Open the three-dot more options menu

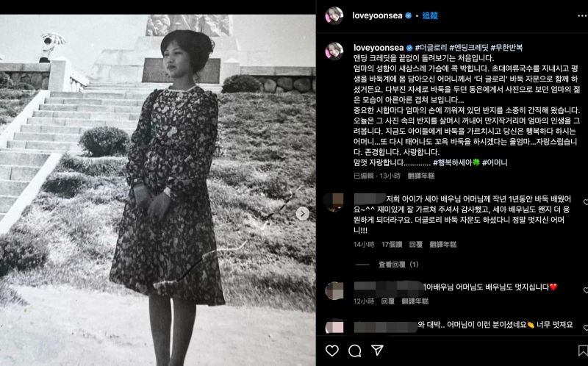[x=582, y=15]
